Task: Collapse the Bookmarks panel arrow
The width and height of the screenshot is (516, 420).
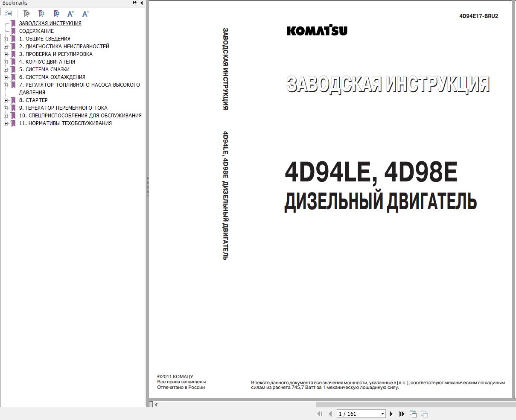Action: (141, 3)
